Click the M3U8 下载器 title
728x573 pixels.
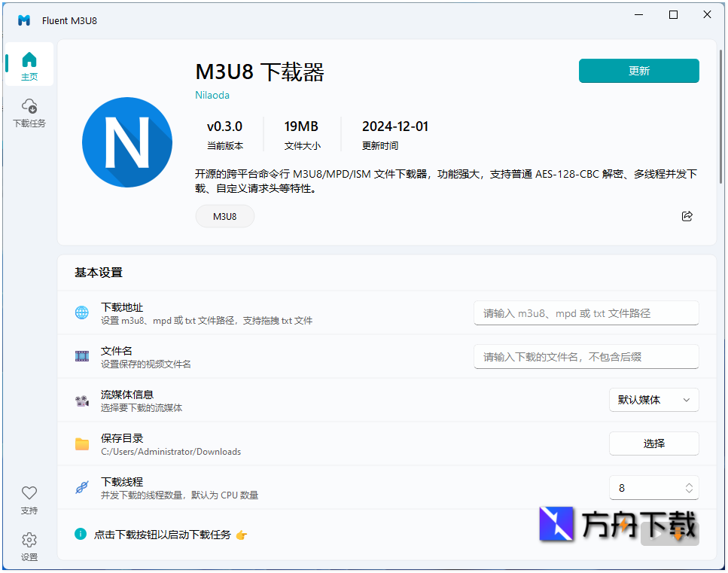(260, 72)
